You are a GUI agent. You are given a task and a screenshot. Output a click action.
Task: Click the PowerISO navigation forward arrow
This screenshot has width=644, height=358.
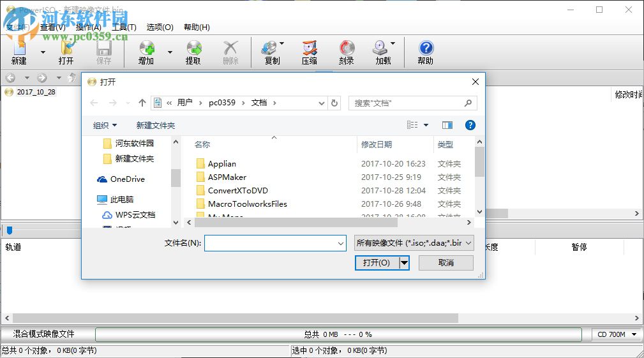(x=42, y=78)
